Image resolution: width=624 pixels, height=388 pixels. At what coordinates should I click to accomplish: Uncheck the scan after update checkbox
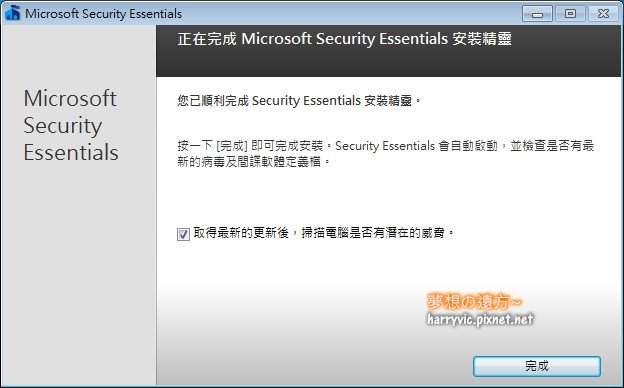[183, 234]
